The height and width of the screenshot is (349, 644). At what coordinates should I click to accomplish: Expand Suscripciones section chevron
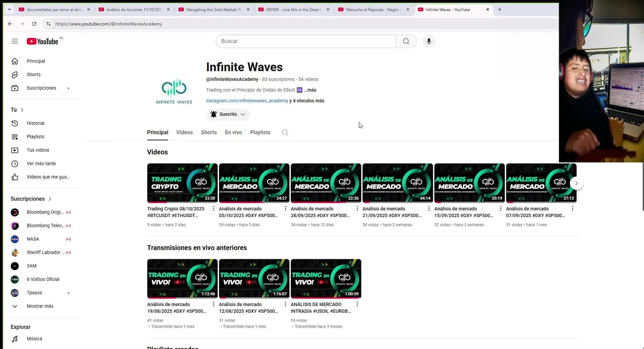pos(49,199)
